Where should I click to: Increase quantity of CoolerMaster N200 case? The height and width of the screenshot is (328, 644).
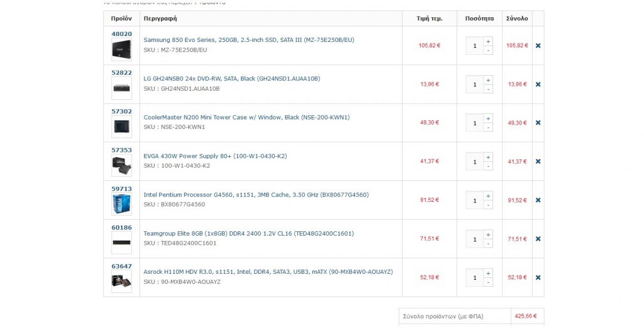point(488,119)
